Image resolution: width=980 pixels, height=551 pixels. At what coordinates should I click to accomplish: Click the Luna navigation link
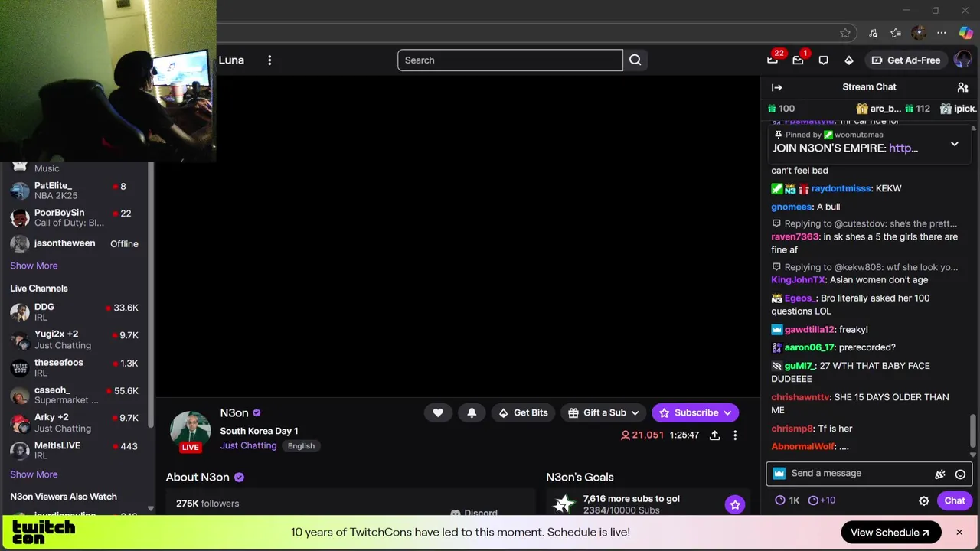point(231,60)
